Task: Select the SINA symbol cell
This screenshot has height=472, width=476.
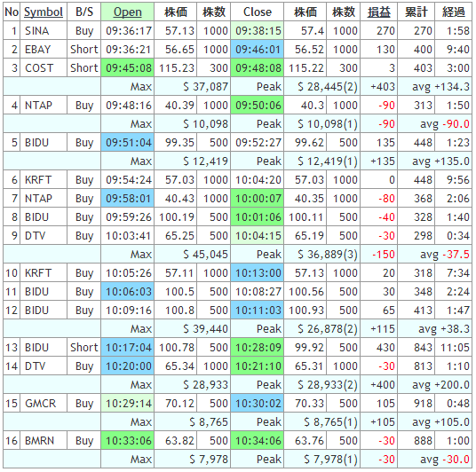Action: [44, 31]
